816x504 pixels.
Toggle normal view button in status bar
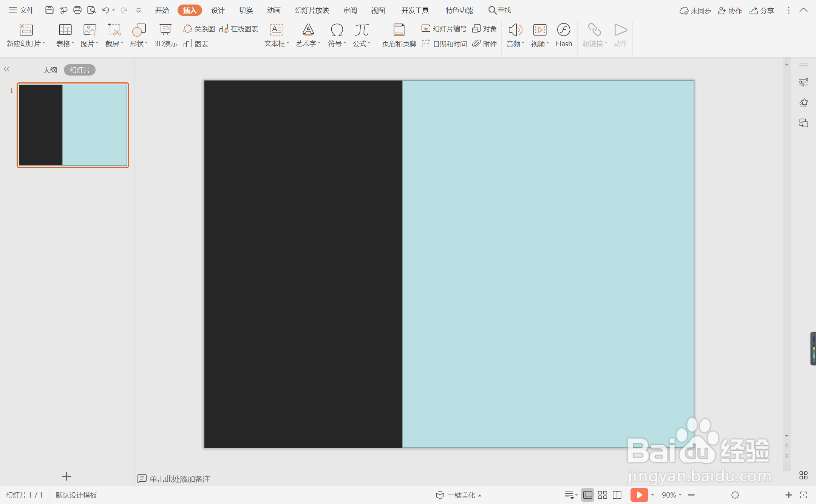tap(587, 495)
